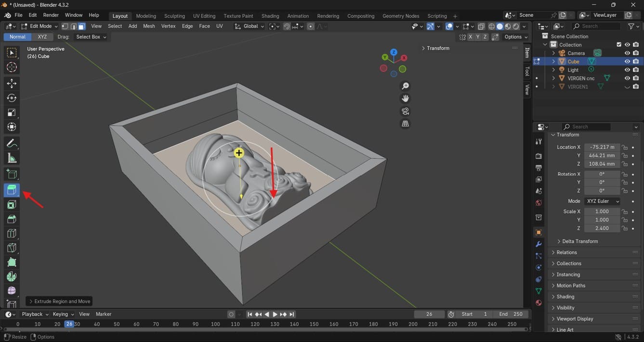Click the hand pan view gizmo

[x=406, y=98]
